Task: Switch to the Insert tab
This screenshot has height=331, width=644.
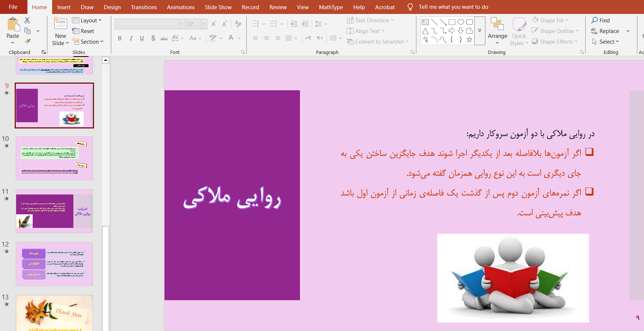Action: click(x=64, y=7)
